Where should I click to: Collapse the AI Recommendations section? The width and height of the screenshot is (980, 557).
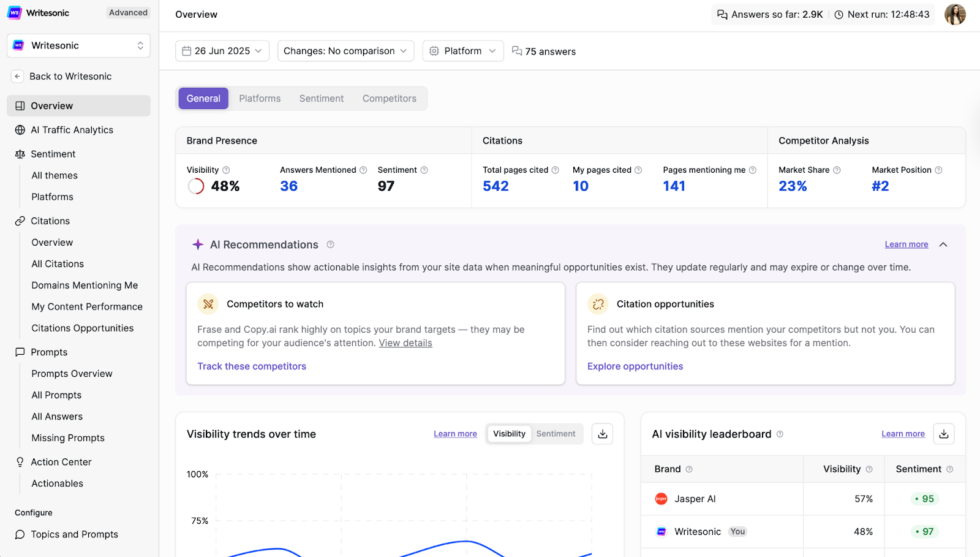(943, 244)
